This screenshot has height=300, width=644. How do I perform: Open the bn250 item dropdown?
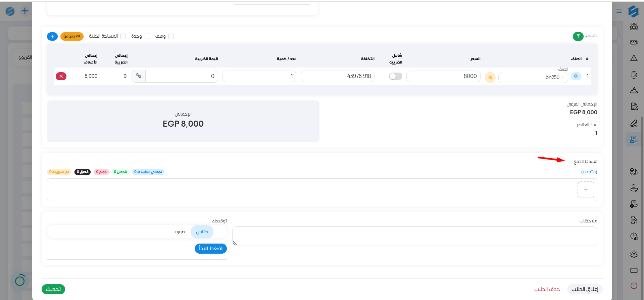coord(533,77)
